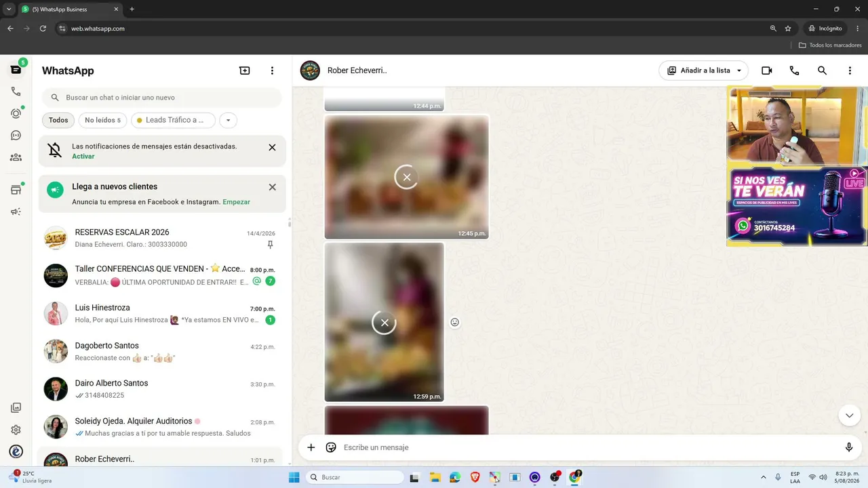Record a voice message with microphone
Viewport: 868px width, 488px height.
(x=848, y=447)
